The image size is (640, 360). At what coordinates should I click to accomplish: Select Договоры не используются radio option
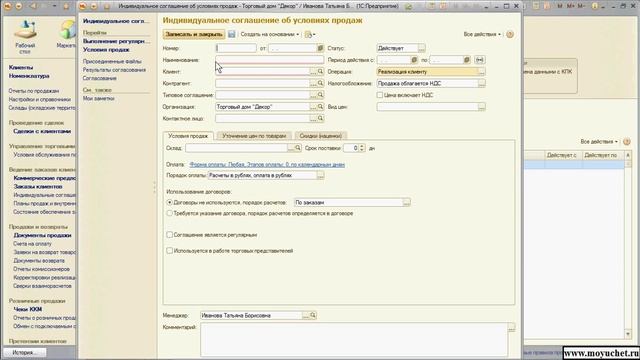pos(169,202)
